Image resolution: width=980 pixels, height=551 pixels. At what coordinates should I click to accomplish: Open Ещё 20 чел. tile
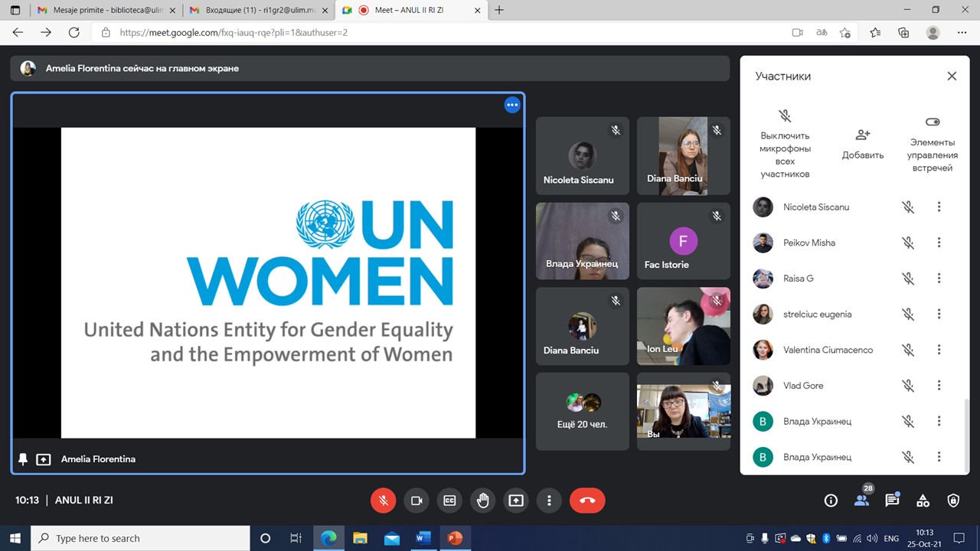[582, 411]
